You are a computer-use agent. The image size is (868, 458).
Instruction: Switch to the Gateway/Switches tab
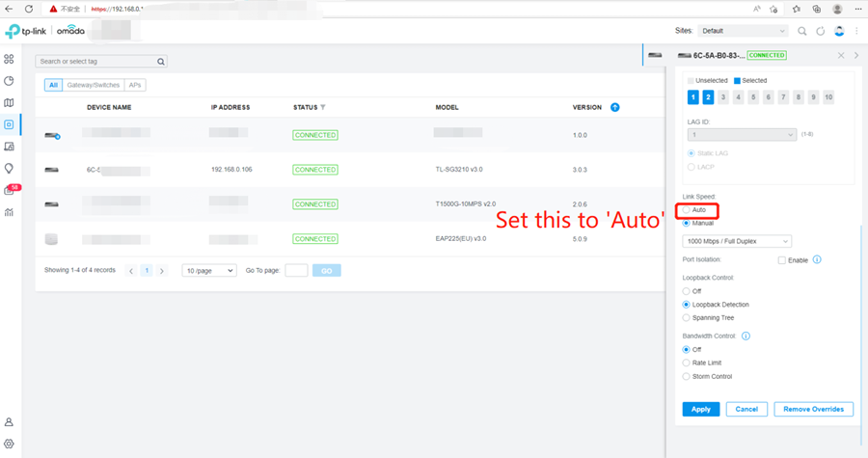(93, 85)
